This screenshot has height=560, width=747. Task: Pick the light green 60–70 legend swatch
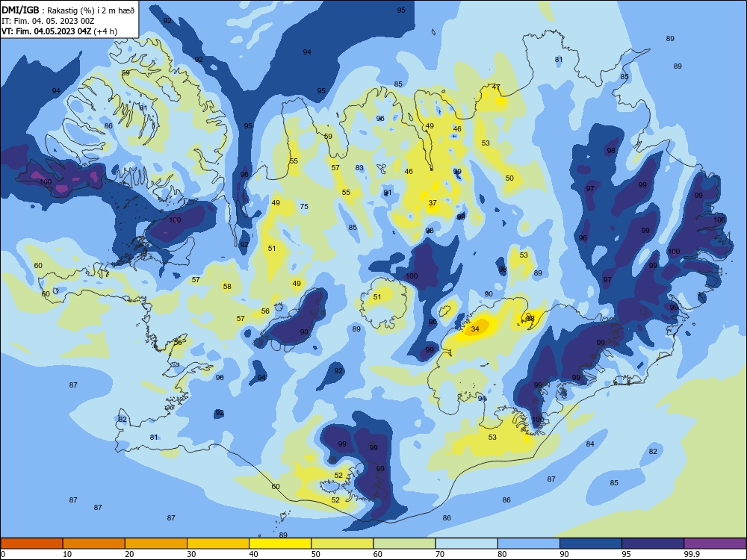click(404, 544)
